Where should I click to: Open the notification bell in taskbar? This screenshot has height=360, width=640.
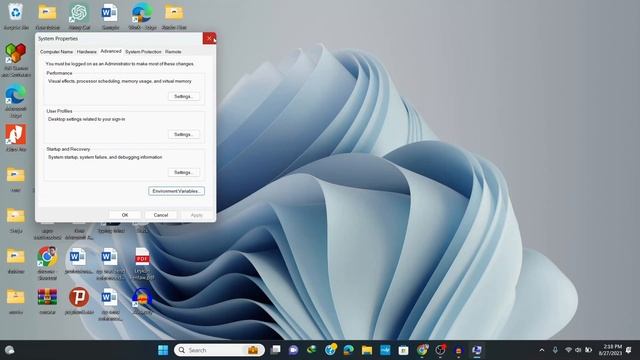629,350
